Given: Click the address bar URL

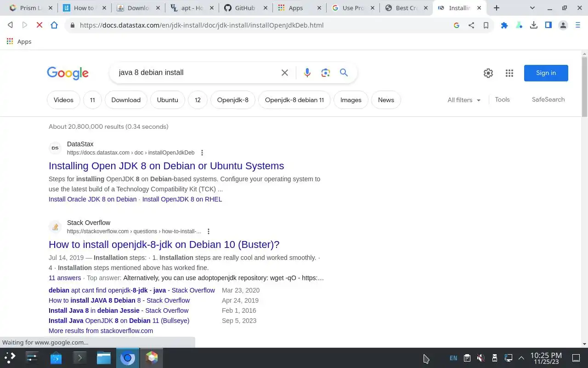Looking at the screenshot, I should (x=202, y=25).
